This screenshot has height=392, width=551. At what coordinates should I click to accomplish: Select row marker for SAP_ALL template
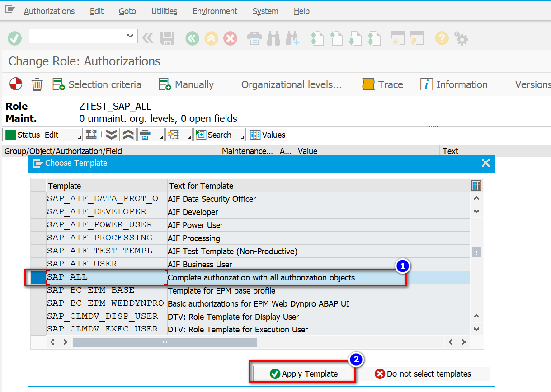[x=38, y=277]
